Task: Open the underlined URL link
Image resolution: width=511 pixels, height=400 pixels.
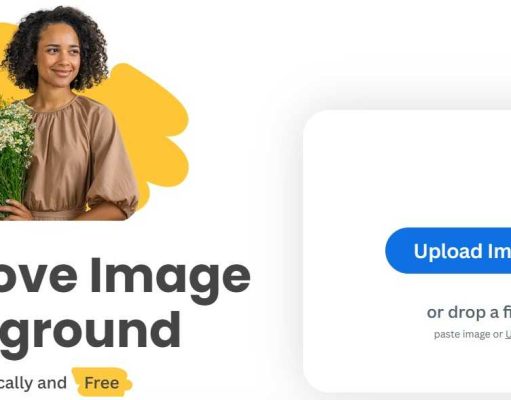Action: (508, 334)
